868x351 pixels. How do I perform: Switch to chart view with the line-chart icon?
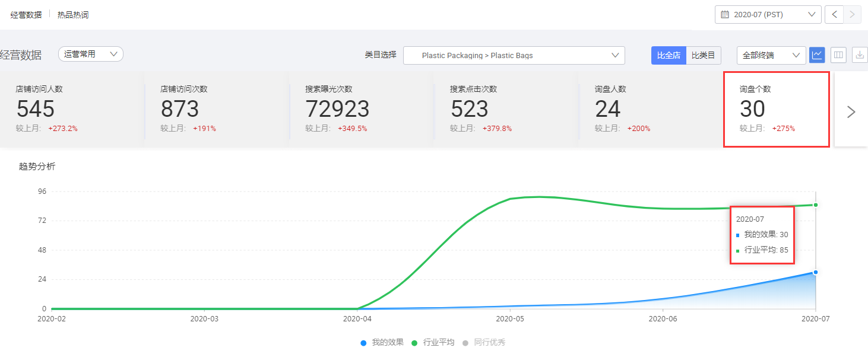tap(817, 55)
